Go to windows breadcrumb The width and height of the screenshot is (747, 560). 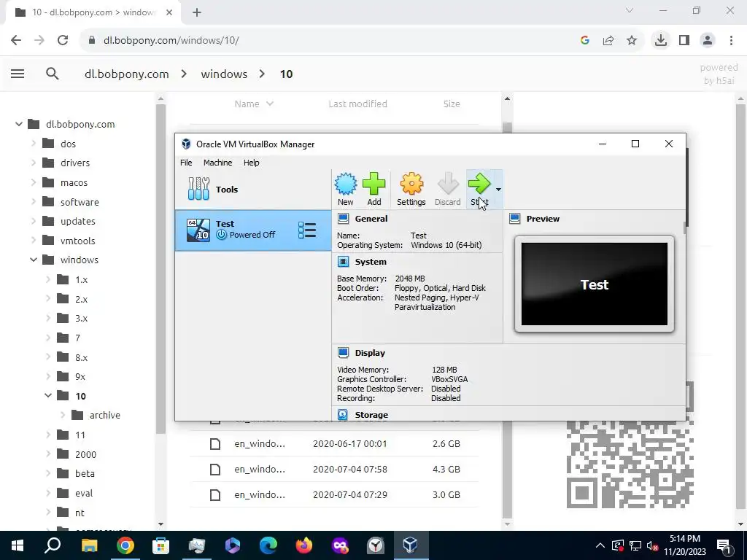click(224, 74)
